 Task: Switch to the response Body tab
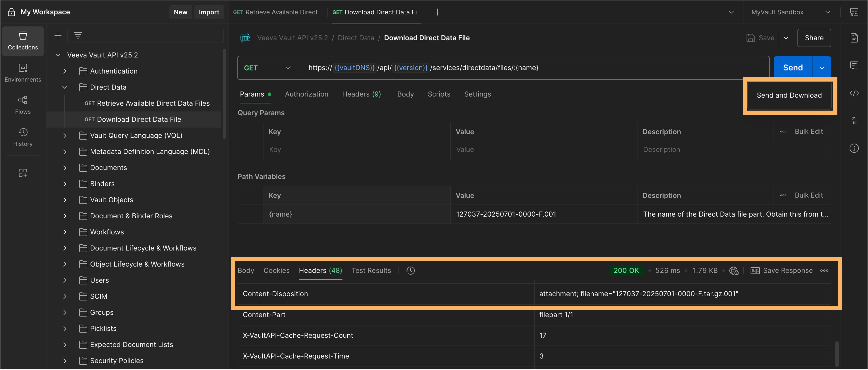tap(246, 270)
